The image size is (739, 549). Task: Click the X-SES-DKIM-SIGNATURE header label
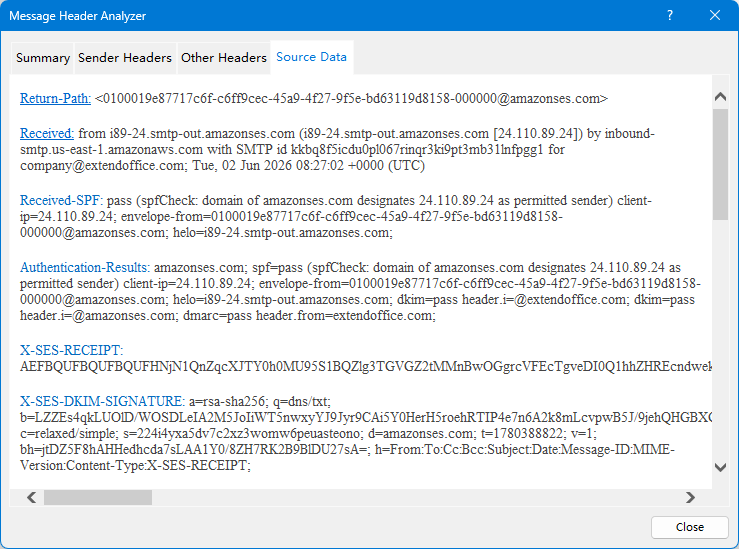tap(102, 401)
